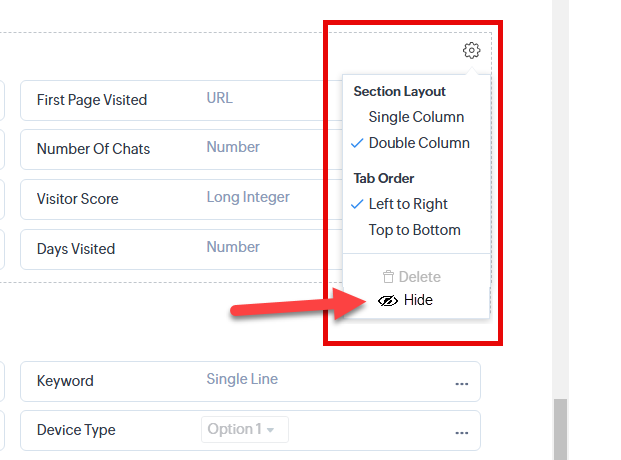Open Device Type field's three-dot menu

[x=461, y=431]
